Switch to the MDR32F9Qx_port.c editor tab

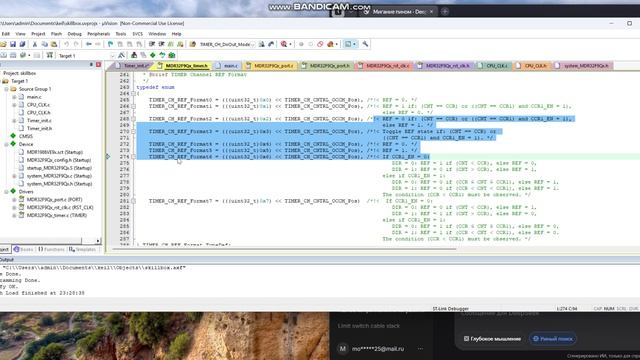(x=269, y=66)
